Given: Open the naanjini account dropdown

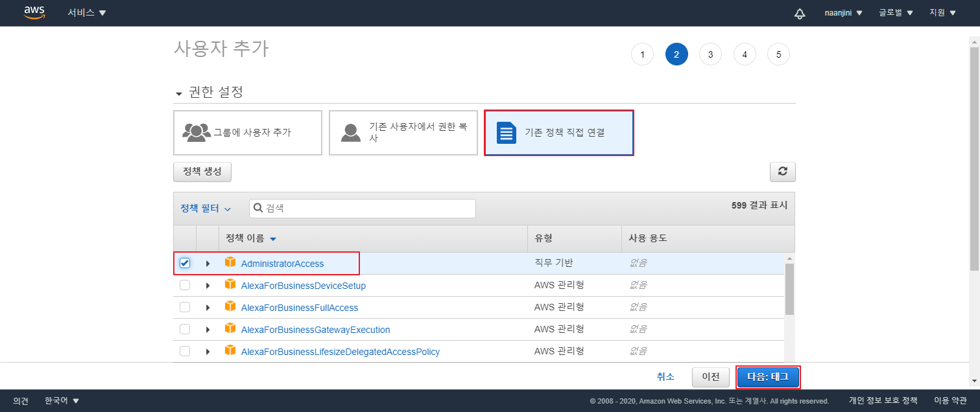Looking at the screenshot, I should (843, 13).
